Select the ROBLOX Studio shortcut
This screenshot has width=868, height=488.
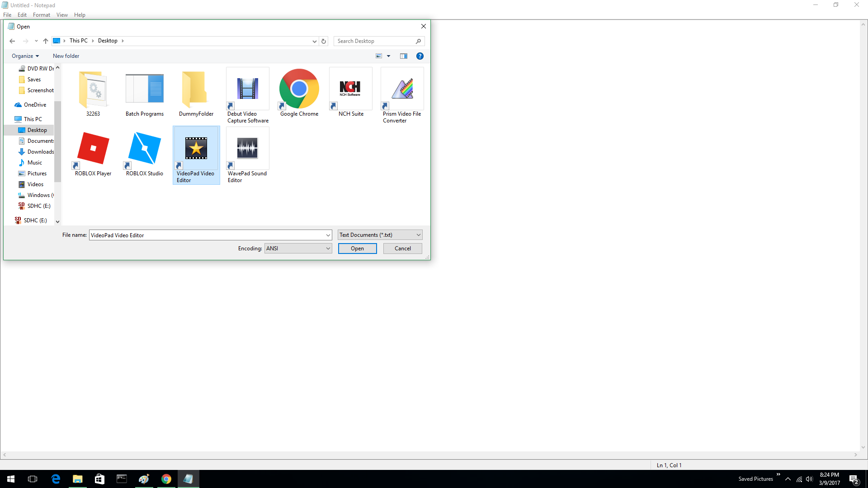(144, 149)
